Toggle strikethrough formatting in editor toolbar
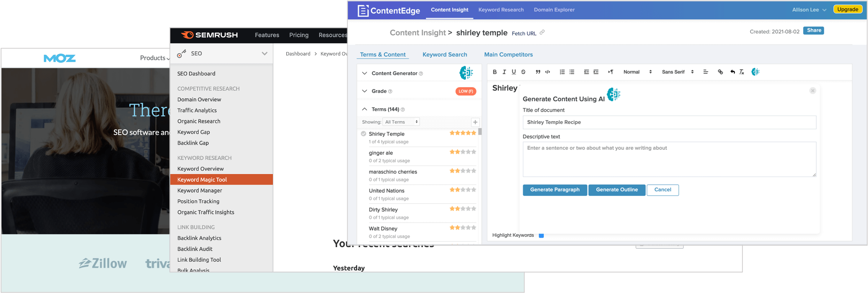 click(x=523, y=72)
